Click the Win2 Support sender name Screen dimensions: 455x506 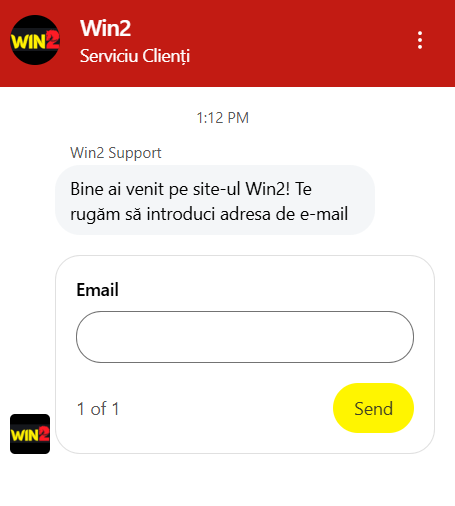point(116,153)
